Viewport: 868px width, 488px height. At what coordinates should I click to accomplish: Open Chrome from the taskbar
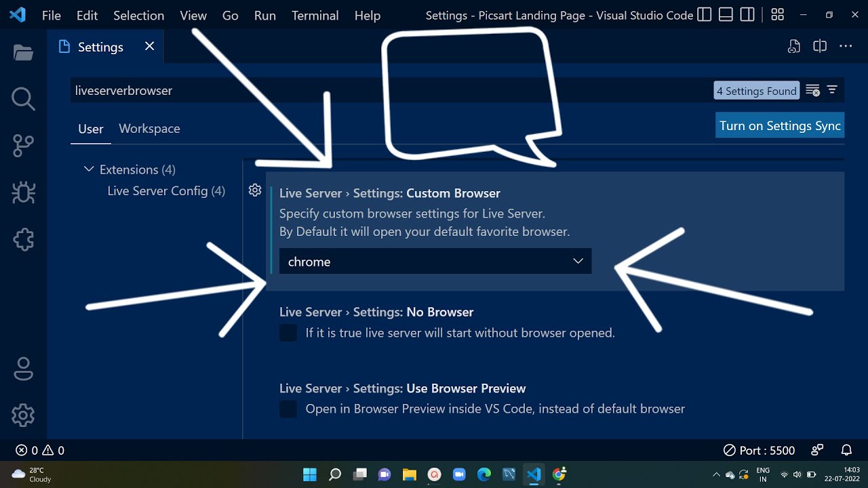click(559, 474)
